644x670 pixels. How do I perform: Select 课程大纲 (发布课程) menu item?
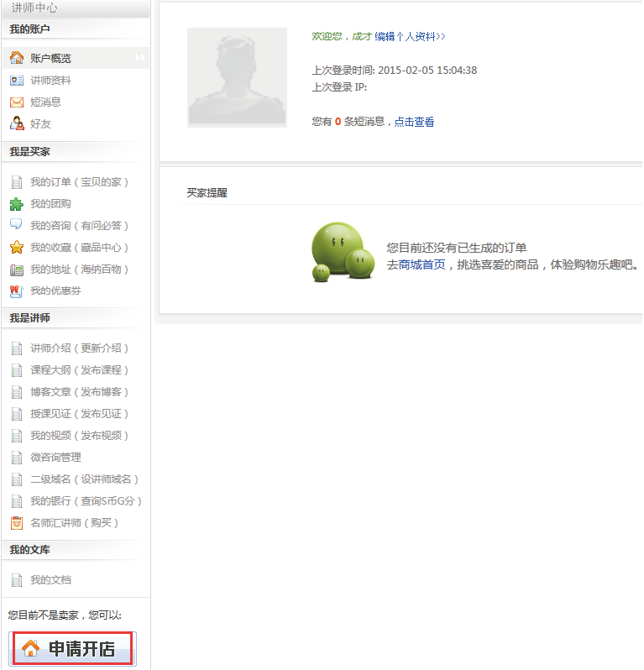pos(79,370)
